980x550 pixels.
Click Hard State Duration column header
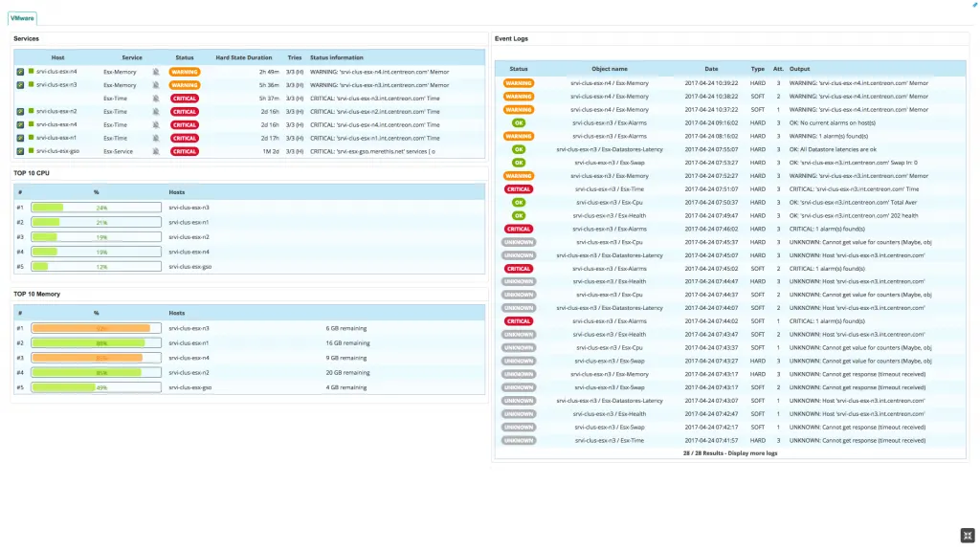tap(244, 57)
